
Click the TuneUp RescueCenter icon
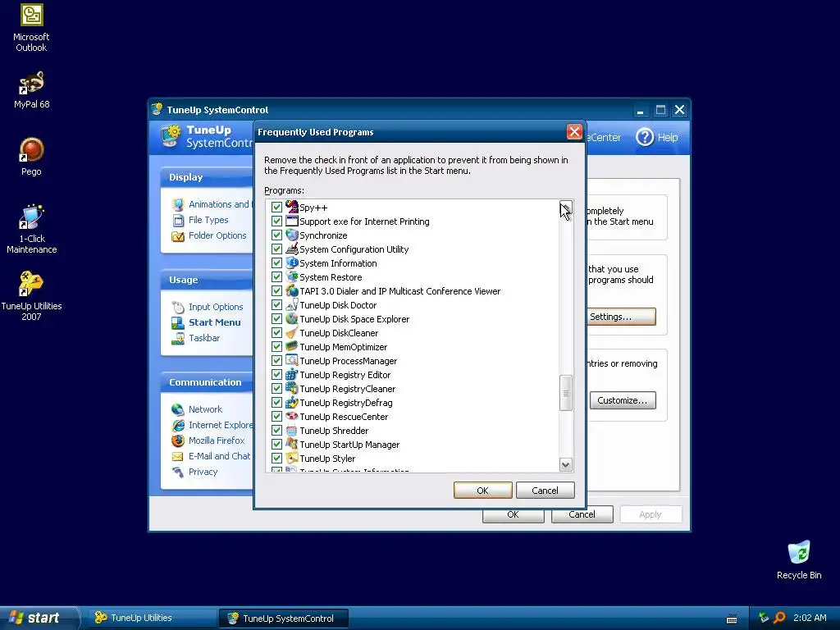[x=291, y=416]
